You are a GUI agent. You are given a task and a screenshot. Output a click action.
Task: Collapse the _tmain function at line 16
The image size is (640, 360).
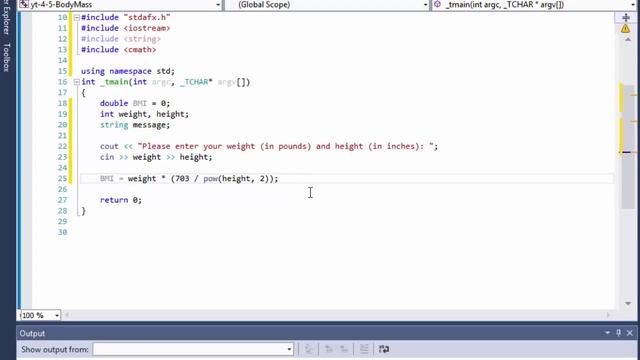point(76,82)
